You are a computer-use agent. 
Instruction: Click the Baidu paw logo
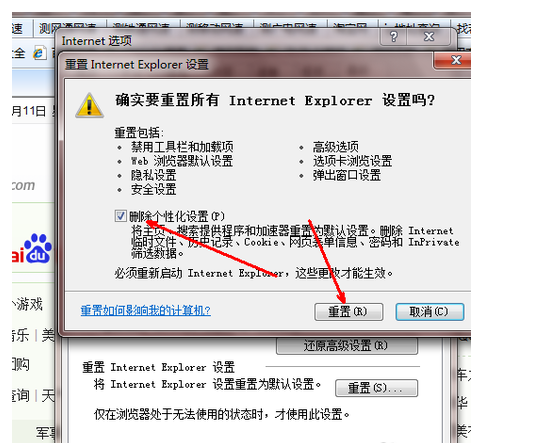[38, 248]
